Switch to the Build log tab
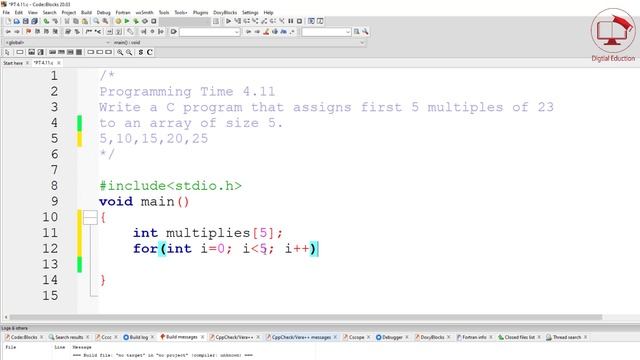640x360 pixels. click(138, 337)
